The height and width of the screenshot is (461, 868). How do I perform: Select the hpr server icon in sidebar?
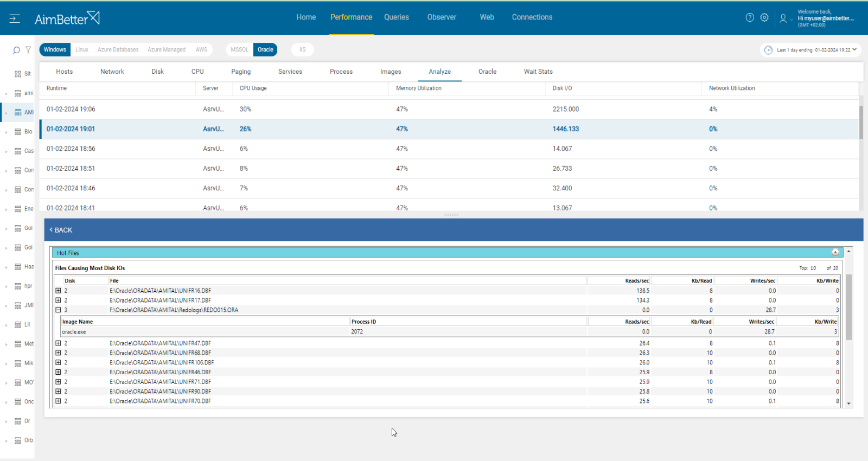(x=18, y=286)
